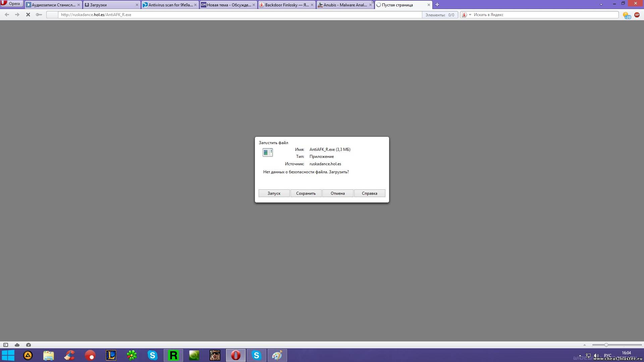Switch to the Anubis Malware Analysis tab
The width and height of the screenshot is (644, 362).
[344, 5]
